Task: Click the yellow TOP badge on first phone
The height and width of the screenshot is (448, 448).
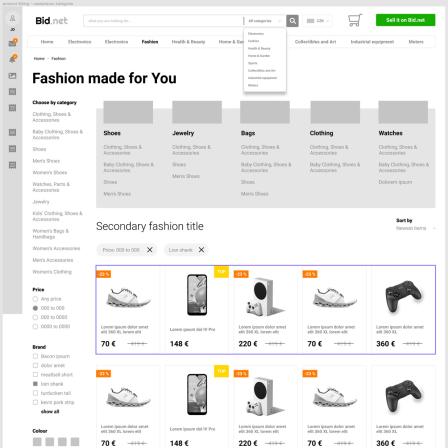Action: pyautogui.click(x=221, y=272)
